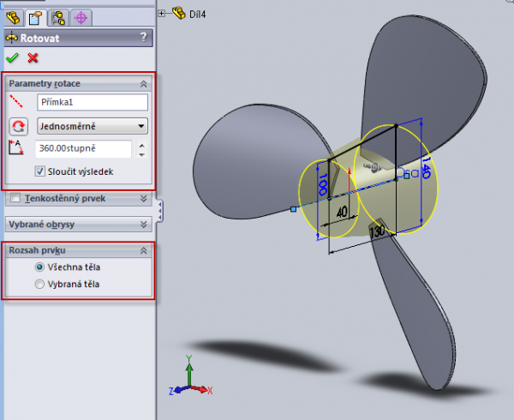
Task: Open the DimXpertManager crosshair tab
Action: [81, 16]
